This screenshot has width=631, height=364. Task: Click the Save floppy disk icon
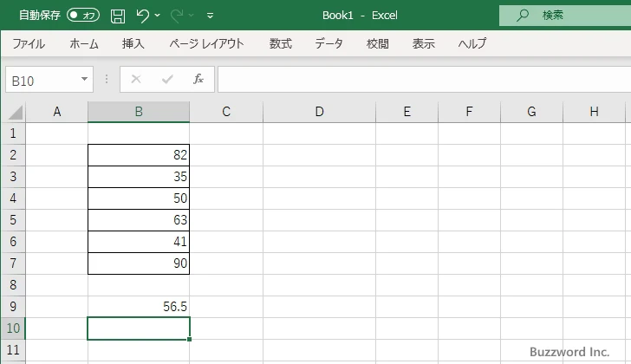[x=118, y=16]
